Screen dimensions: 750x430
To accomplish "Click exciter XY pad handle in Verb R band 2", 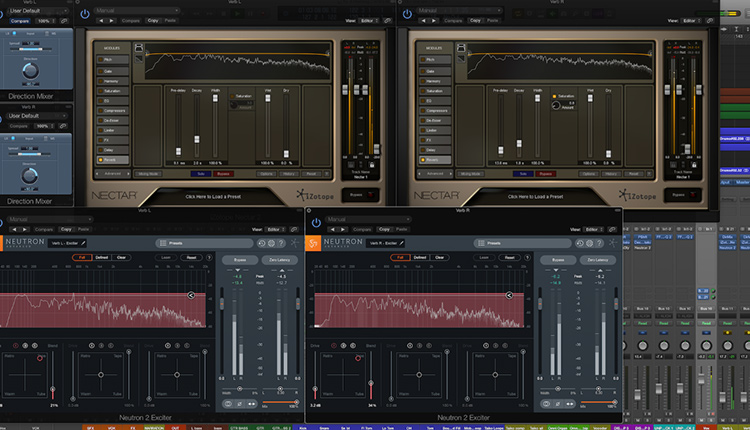I will coord(419,375).
